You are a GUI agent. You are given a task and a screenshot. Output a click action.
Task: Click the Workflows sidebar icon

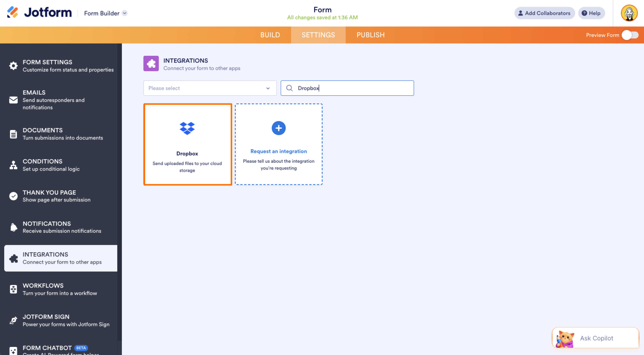(13, 289)
